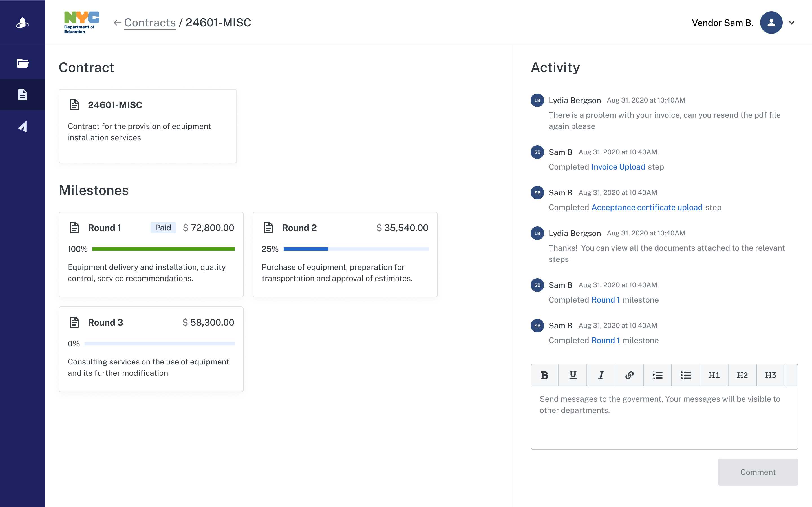This screenshot has height=507, width=812.
Task: Open the Invoice Upload step link
Action: tap(618, 167)
